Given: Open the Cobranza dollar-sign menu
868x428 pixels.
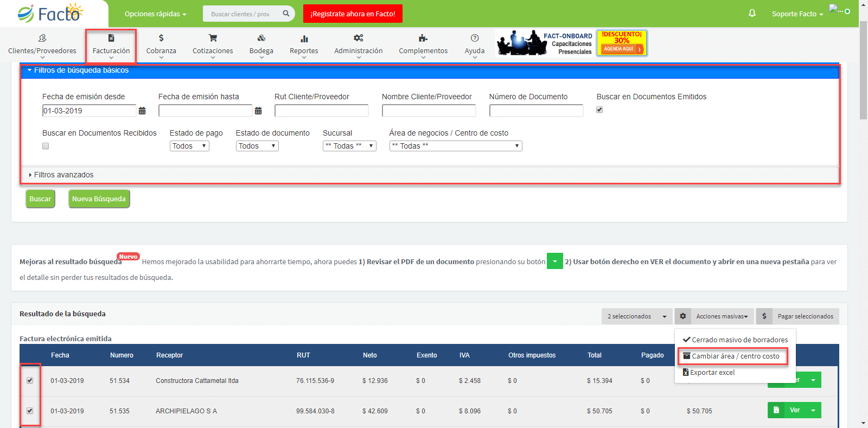Looking at the screenshot, I should pyautogui.click(x=161, y=39).
